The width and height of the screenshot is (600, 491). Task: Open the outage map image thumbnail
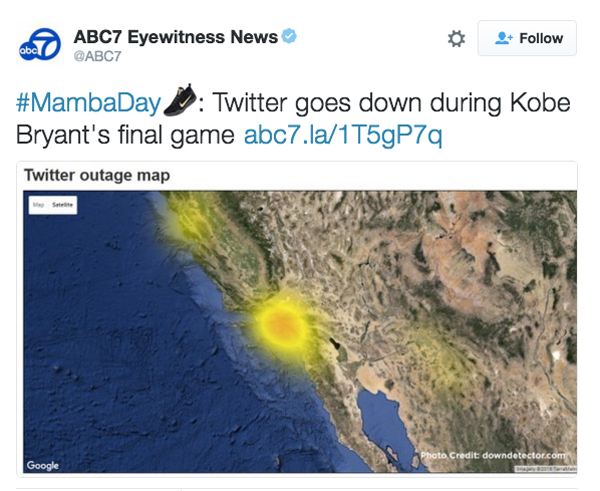click(300, 332)
